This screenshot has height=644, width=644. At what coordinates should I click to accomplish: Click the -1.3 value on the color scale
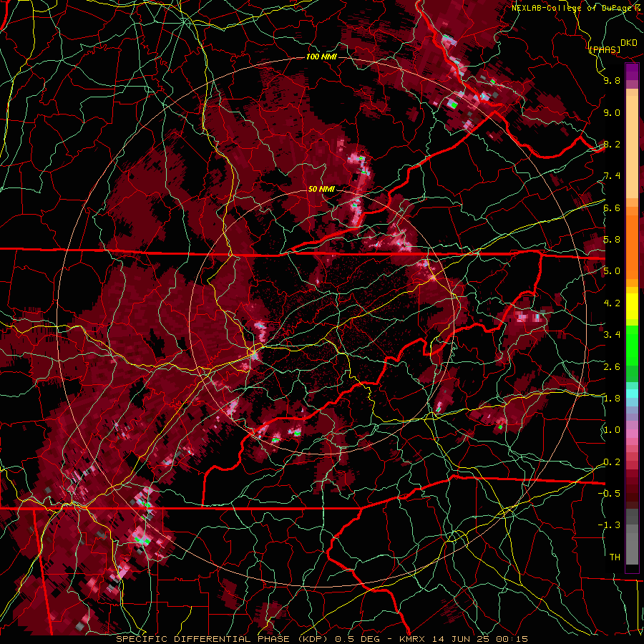[609, 525]
